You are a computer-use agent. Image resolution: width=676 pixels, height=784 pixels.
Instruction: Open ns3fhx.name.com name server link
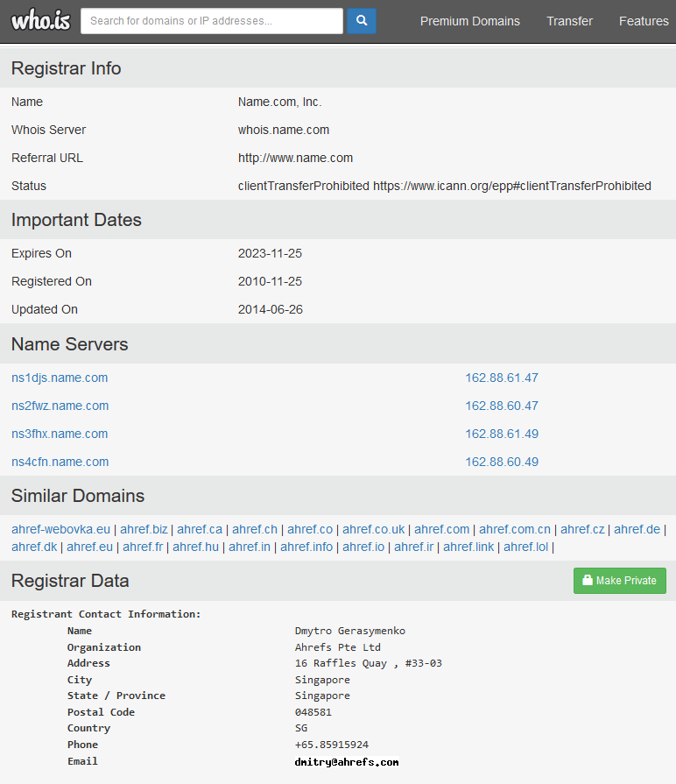pyautogui.click(x=60, y=434)
